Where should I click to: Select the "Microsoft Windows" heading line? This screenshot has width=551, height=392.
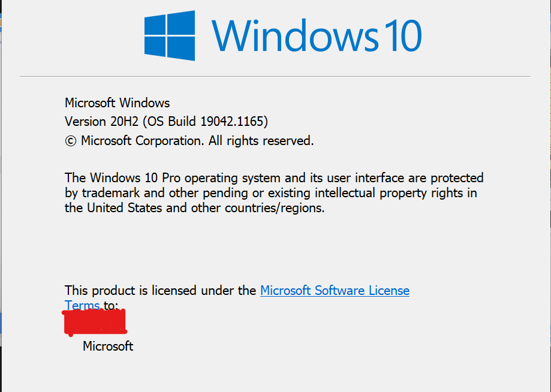tap(118, 103)
